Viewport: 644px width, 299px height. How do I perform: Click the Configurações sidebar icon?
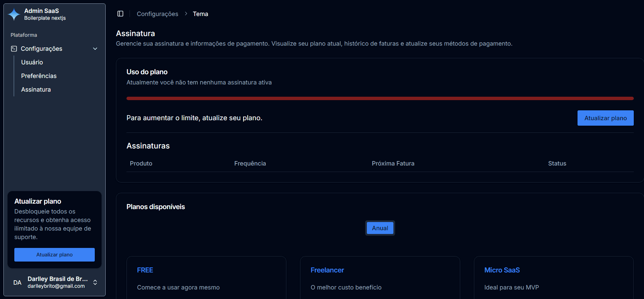pos(14,49)
